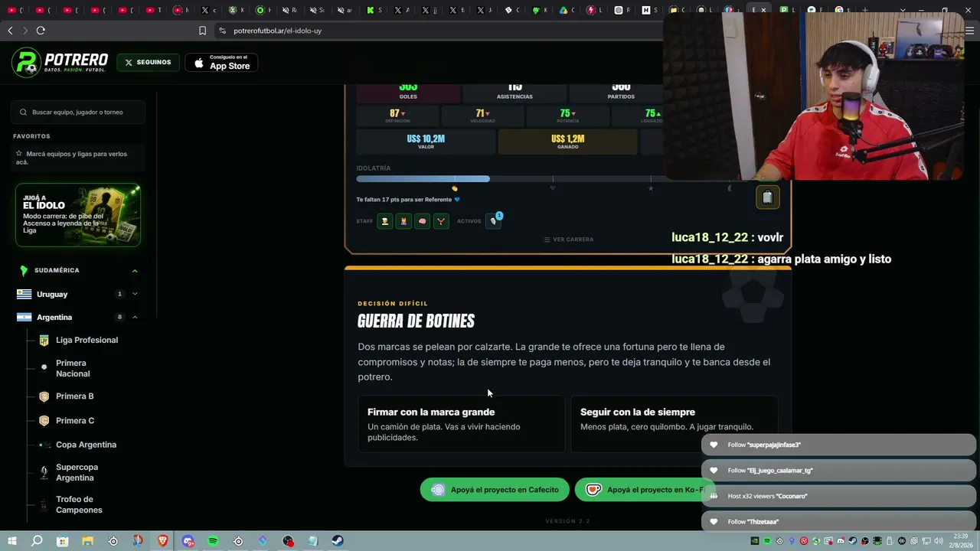Open Primera C in the sidebar
This screenshot has width=980, height=551.
click(x=75, y=421)
